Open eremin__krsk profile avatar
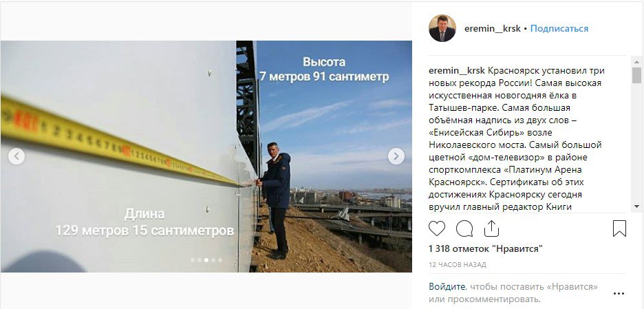The width and height of the screenshot is (644, 309). click(442, 28)
